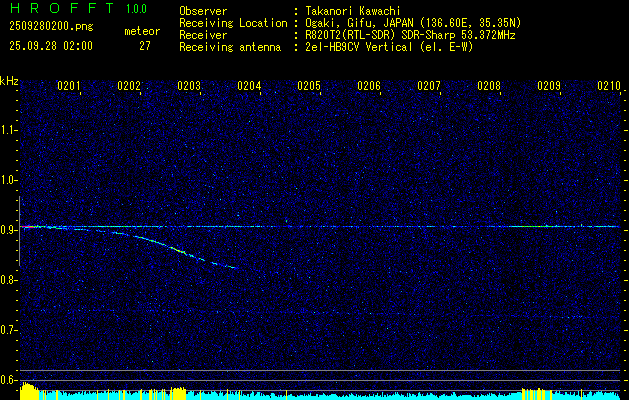The height and width of the screenshot is (400, 629).
Task: Select the filename 2509280200.png
Action: tap(51, 27)
